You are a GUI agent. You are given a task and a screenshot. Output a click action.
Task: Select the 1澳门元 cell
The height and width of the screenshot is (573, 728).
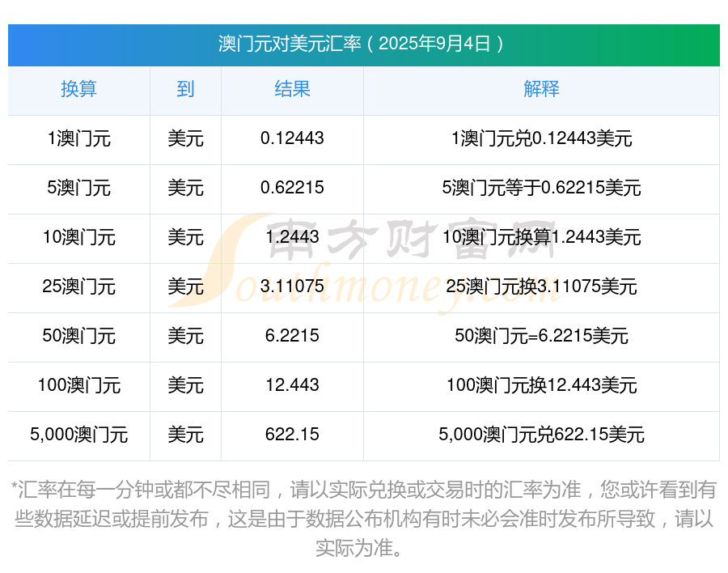coord(79,138)
